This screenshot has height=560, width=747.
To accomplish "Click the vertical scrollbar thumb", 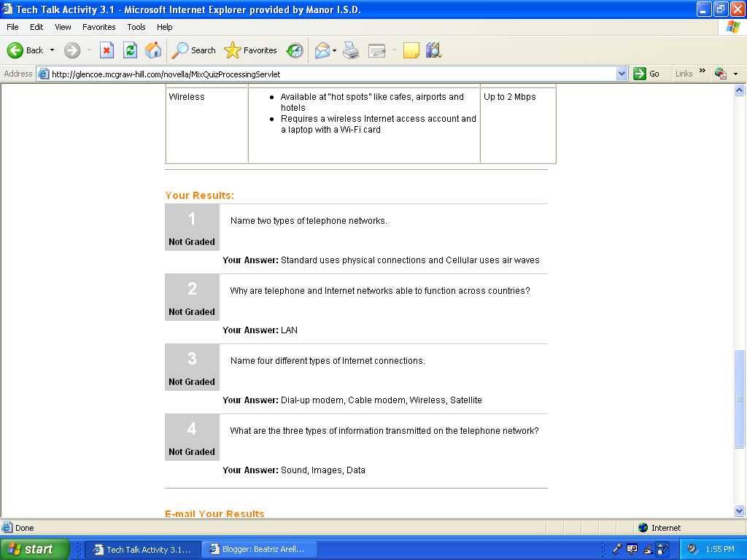I will pyautogui.click(x=740, y=399).
